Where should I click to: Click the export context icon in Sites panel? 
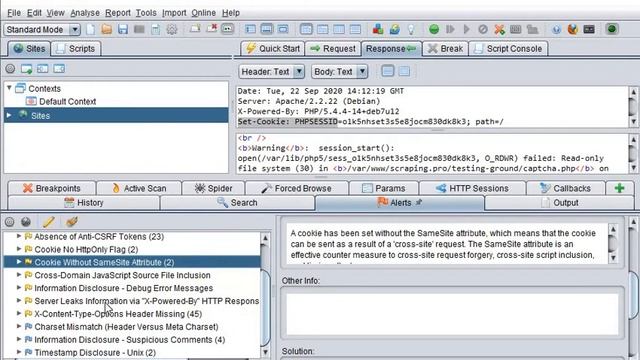pos(59,69)
